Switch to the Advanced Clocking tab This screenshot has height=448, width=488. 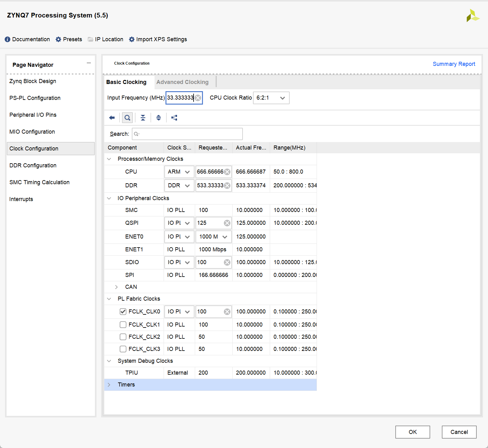point(182,82)
